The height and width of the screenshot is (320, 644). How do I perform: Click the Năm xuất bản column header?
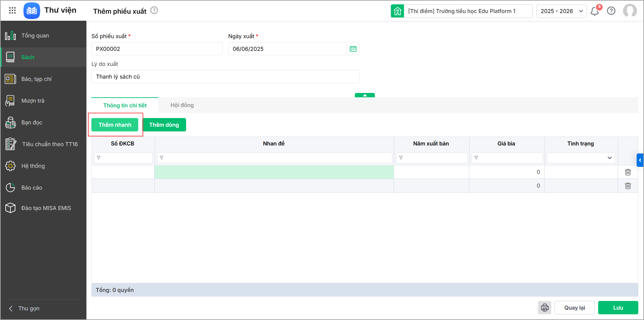431,143
